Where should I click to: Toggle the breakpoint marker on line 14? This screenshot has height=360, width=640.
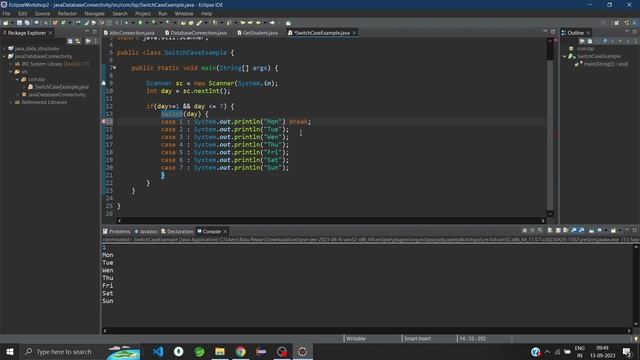tap(104, 122)
